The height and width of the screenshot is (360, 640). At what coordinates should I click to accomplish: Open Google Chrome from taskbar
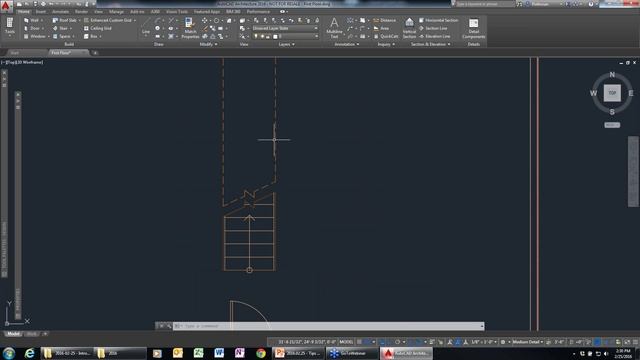(261, 353)
